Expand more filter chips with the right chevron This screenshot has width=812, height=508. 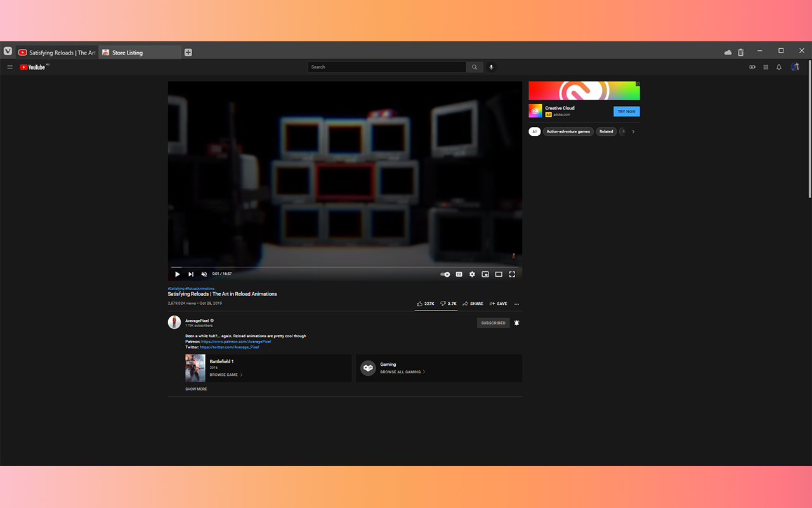click(x=633, y=131)
